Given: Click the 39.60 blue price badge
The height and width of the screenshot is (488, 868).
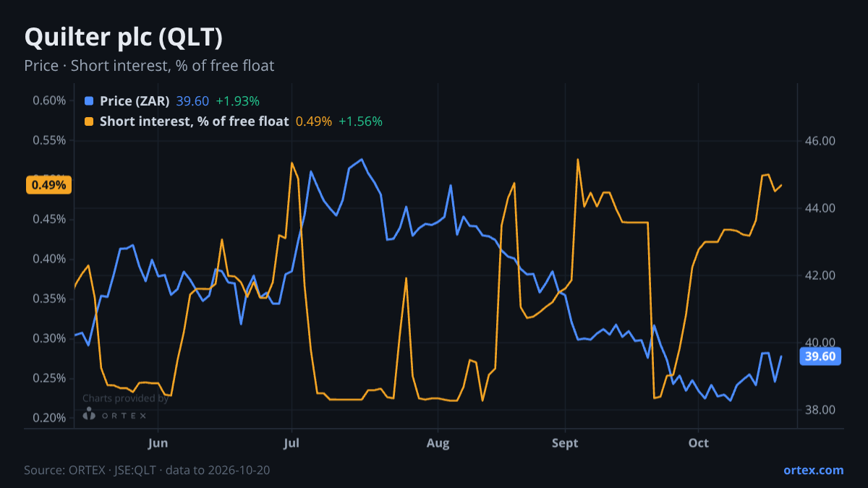Looking at the screenshot, I should 820,356.
